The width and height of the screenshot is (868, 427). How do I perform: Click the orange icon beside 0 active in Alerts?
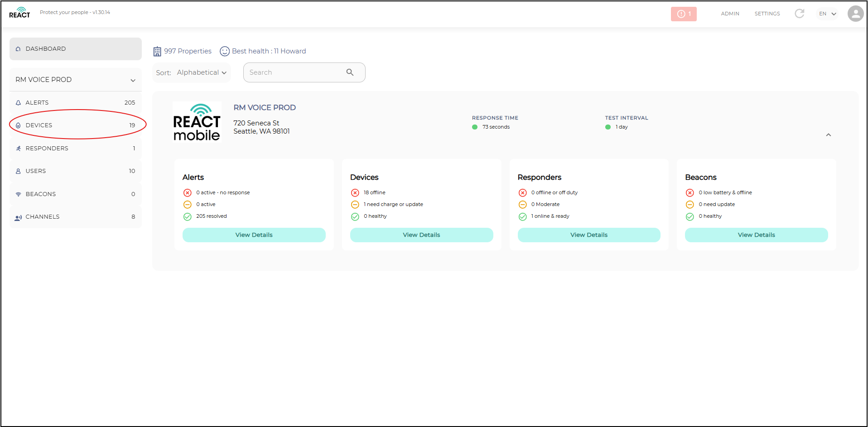click(188, 205)
